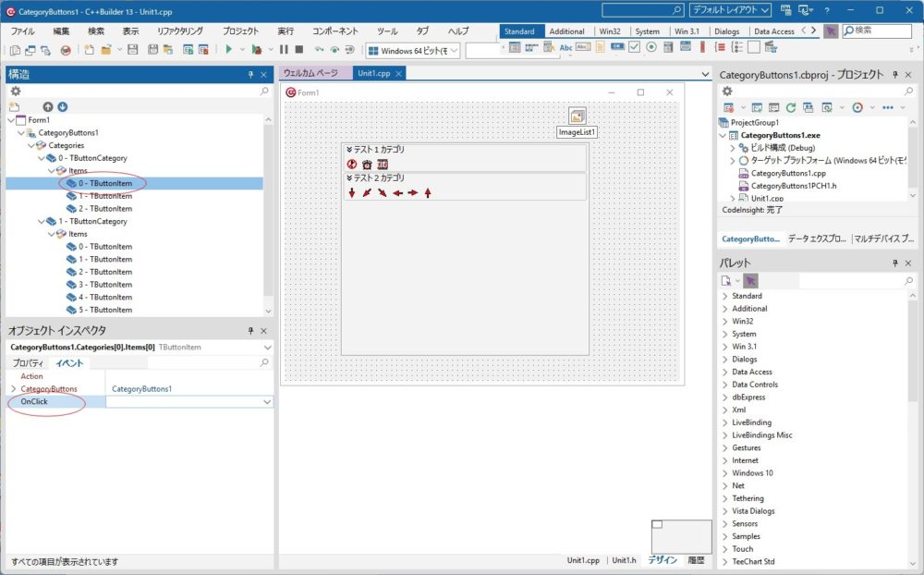Pin the 構造 structure panel
Viewport: 924px width, 575px height.
[250, 74]
